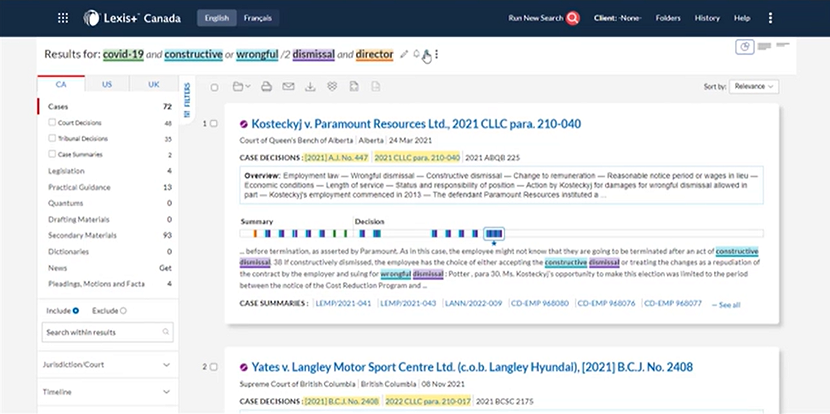
Task: Click orange marker in Summary term map
Action: click(255, 233)
